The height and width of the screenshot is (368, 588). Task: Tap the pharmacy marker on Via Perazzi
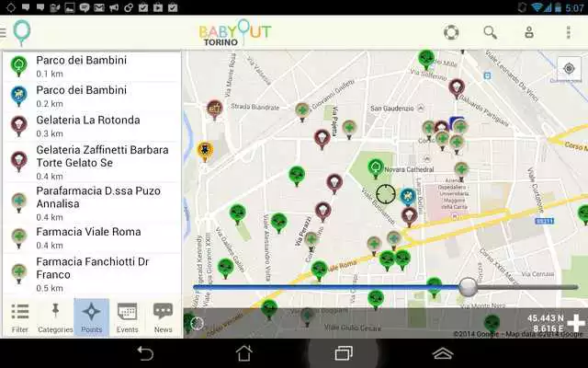(311, 241)
